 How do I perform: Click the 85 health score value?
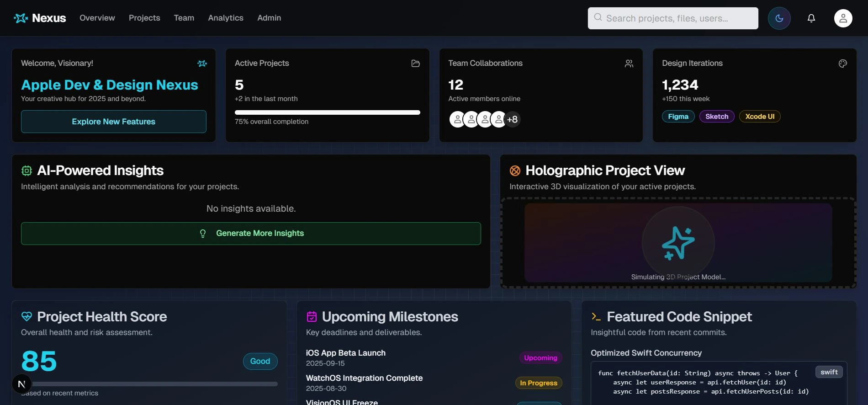39,361
